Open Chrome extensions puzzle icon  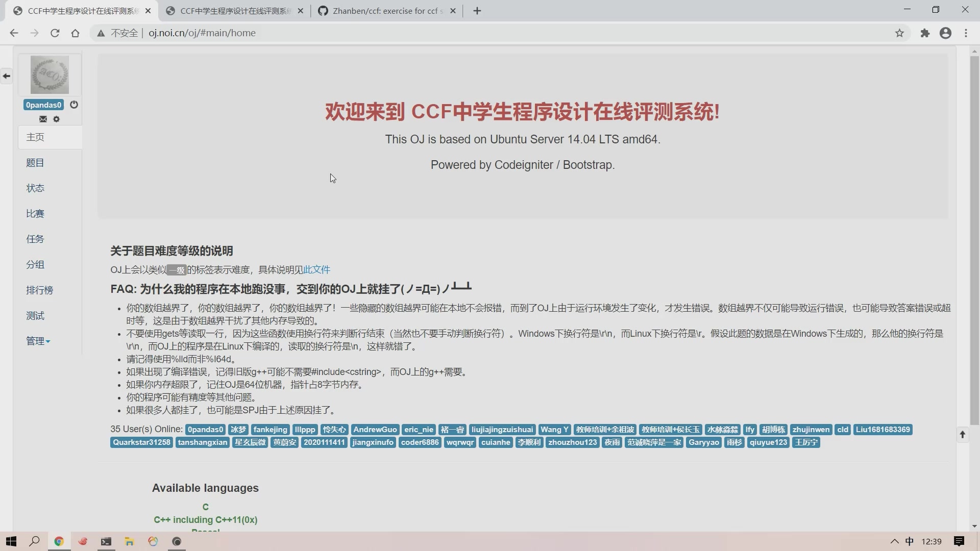[925, 33]
